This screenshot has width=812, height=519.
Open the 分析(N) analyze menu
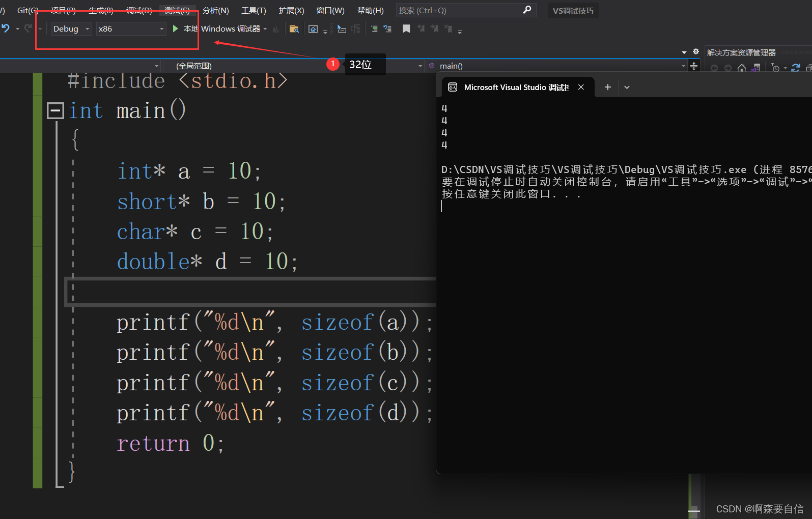click(x=216, y=10)
